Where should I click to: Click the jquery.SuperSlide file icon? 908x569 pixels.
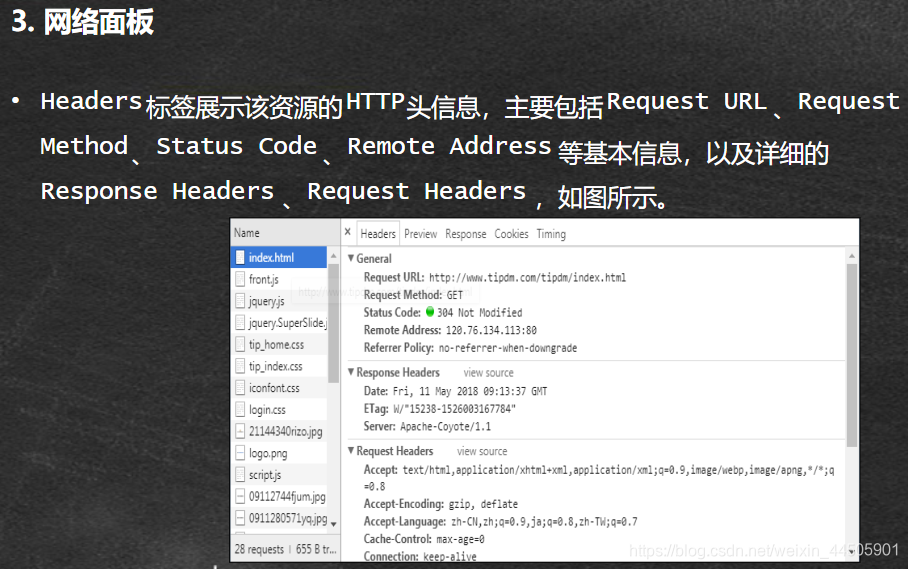[x=240, y=322]
